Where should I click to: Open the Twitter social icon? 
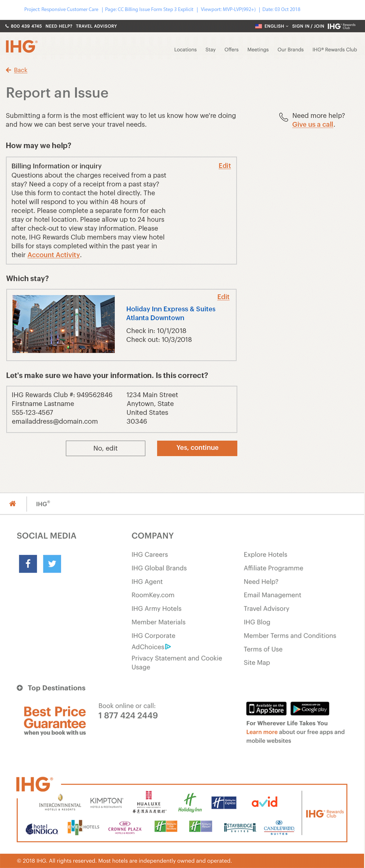52,564
